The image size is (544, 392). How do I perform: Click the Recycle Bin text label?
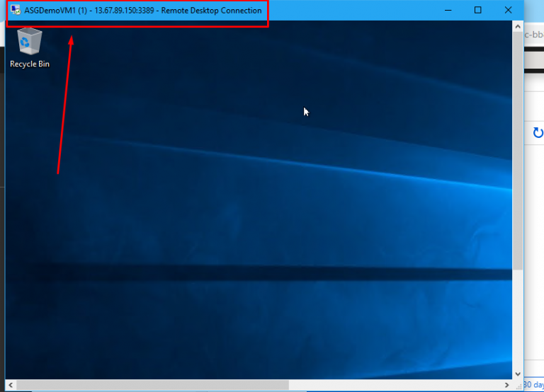pyautogui.click(x=30, y=64)
